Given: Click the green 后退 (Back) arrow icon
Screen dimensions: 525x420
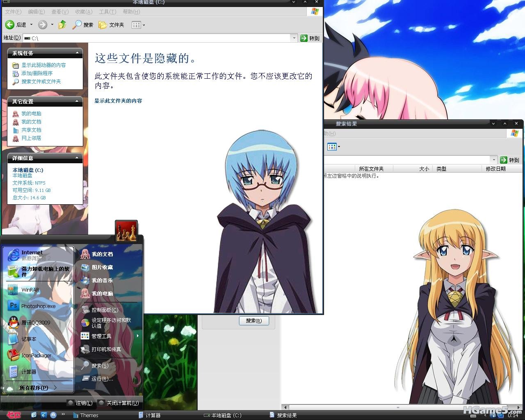Looking at the screenshot, I should [10, 25].
